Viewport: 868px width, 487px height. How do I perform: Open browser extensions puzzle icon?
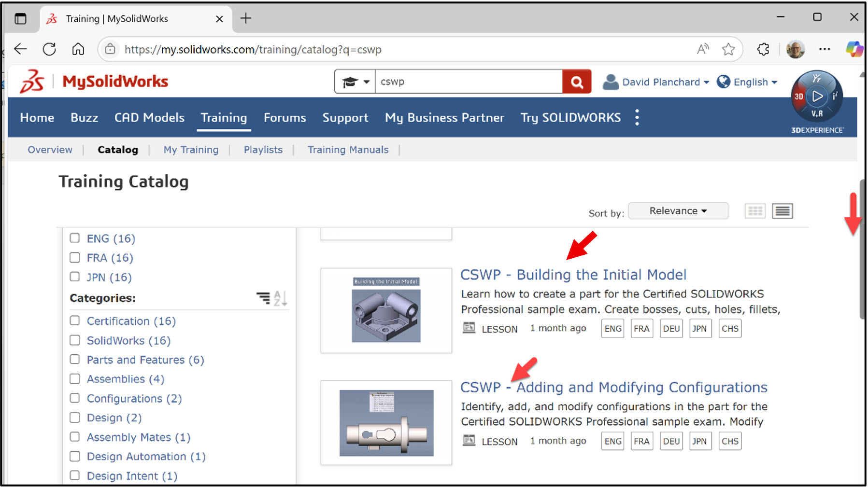(763, 49)
